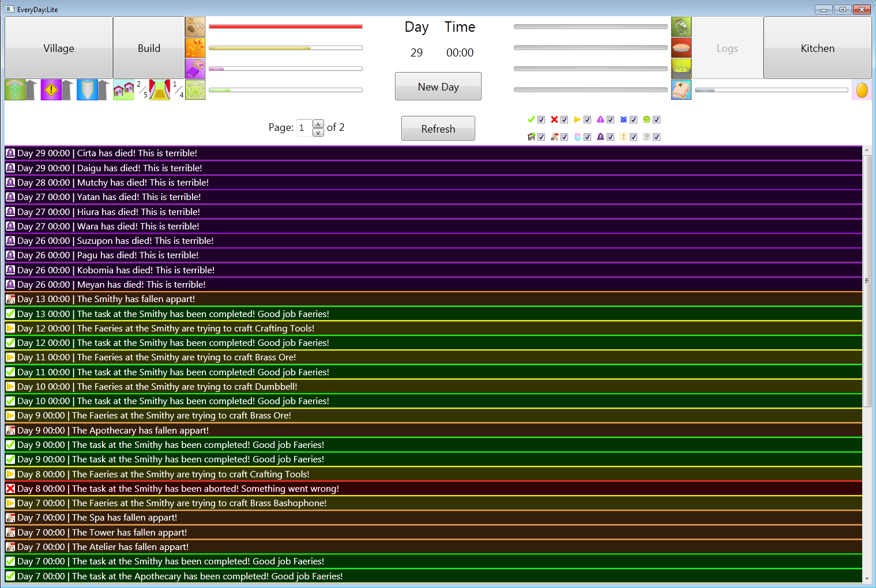Select 'The Apothecary has fallen appart!' entry
Viewport: 876px width, 588px height.
click(434, 430)
